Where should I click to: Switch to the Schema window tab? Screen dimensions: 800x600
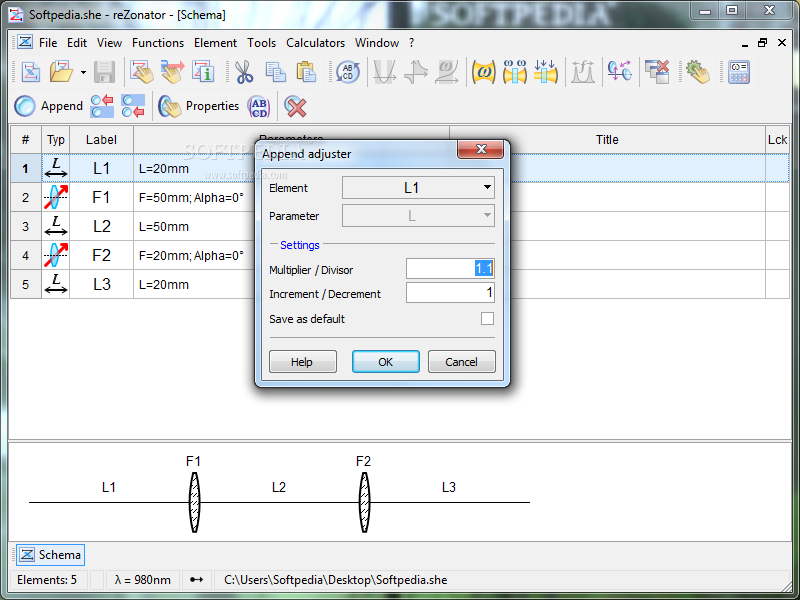(50, 555)
